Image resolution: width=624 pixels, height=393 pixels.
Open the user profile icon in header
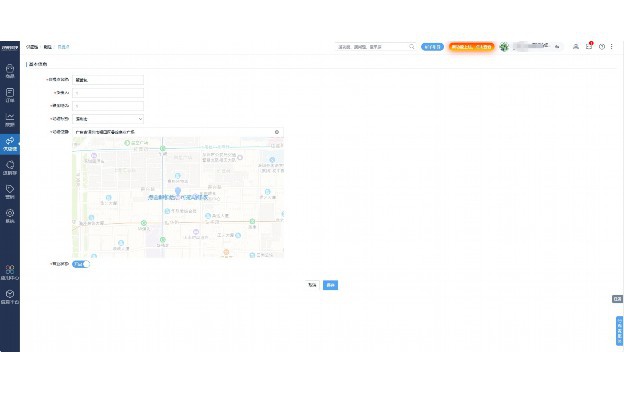click(x=575, y=47)
